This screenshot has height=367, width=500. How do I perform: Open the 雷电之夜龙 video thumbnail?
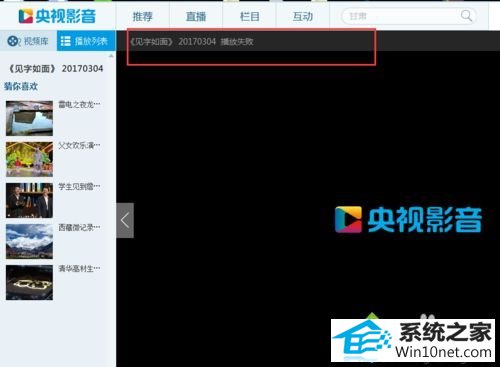click(29, 118)
